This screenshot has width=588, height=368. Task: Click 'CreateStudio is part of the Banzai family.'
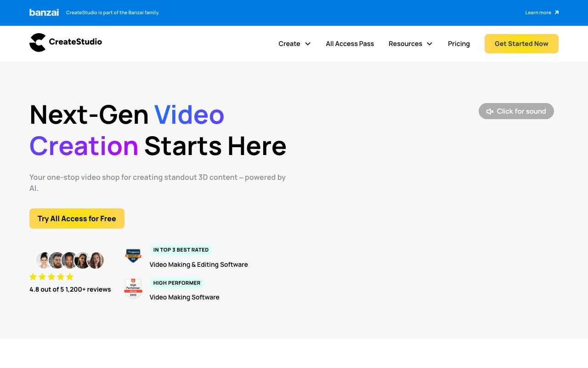(x=113, y=12)
